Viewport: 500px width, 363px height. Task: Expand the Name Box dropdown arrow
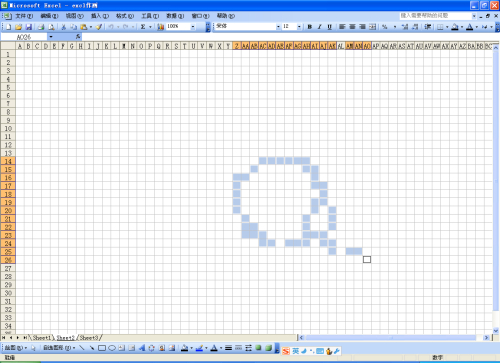click(51, 37)
